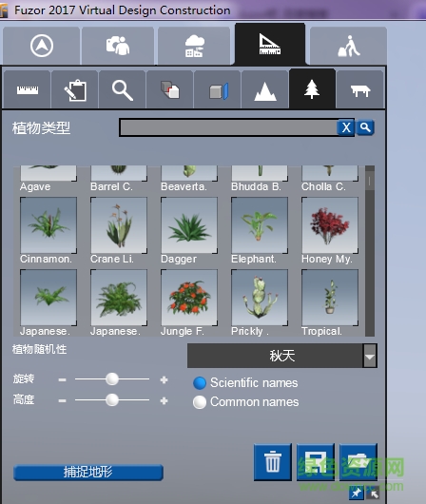Select the clash detection cubes icon
The image size is (426, 504).
(170, 89)
